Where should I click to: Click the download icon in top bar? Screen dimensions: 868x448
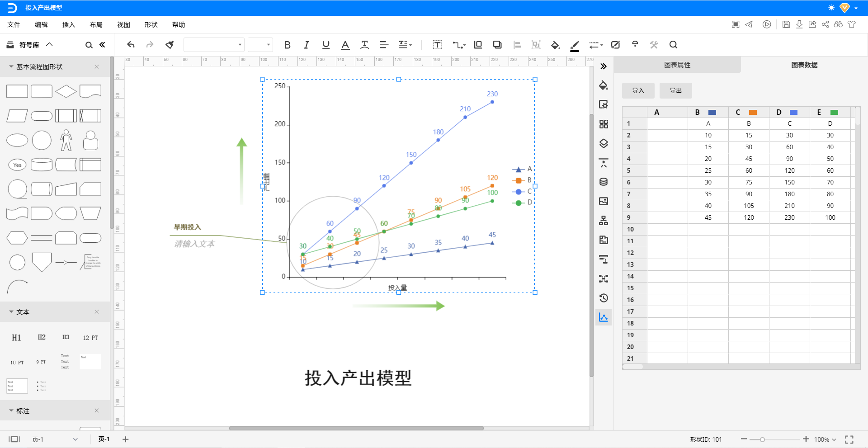[799, 24]
